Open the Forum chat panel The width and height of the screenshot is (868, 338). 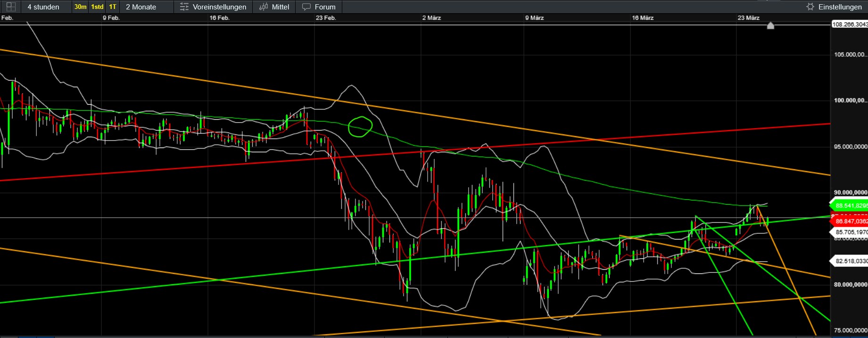click(x=319, y=7)
